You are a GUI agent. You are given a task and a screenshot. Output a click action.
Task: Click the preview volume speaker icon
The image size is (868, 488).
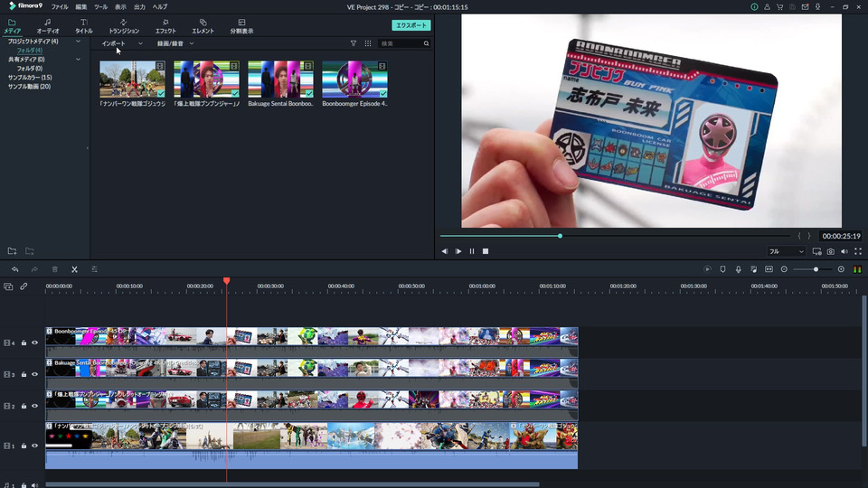pyautogui.click(x=844, y=252)
